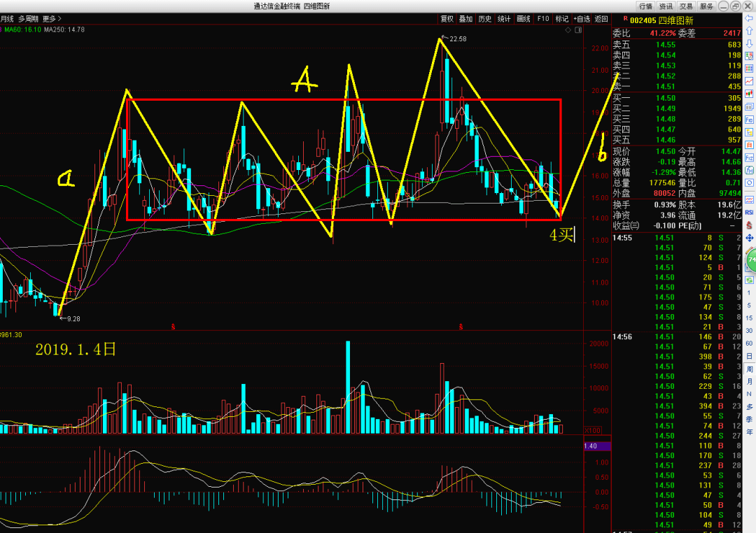Open the 叠加 overlay options

click(465, 19)
